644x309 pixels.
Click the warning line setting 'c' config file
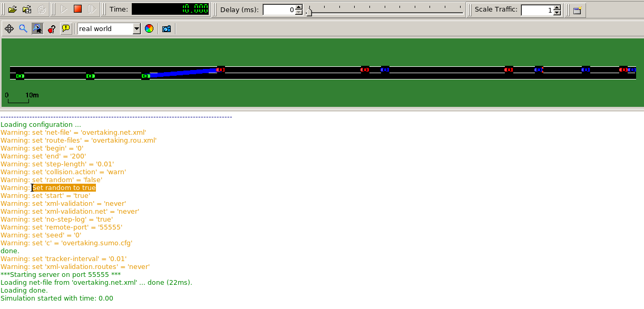tap(66, 243)
